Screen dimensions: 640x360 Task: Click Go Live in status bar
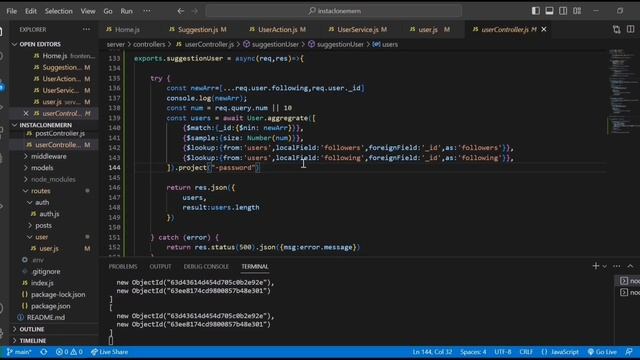(602, 352)
